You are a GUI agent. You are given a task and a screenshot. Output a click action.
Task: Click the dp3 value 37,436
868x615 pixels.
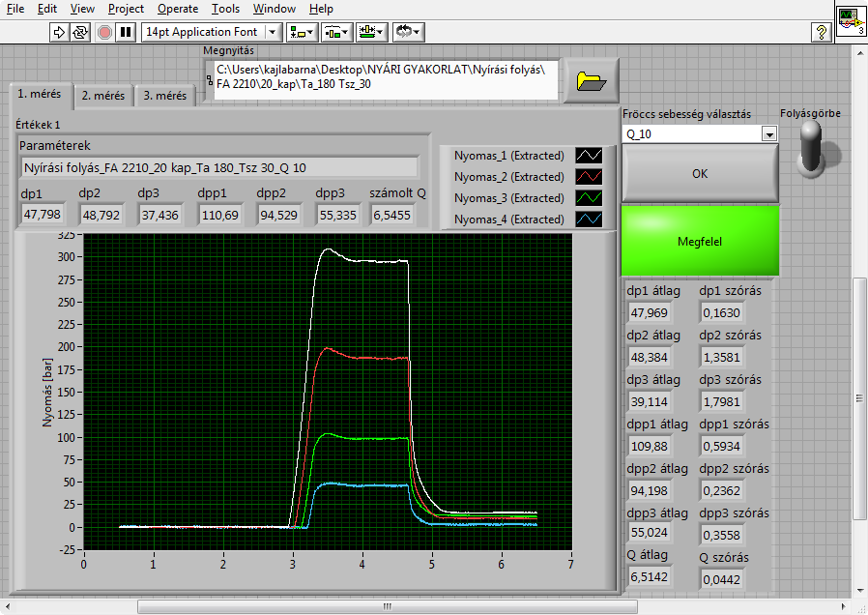point(160,215)
